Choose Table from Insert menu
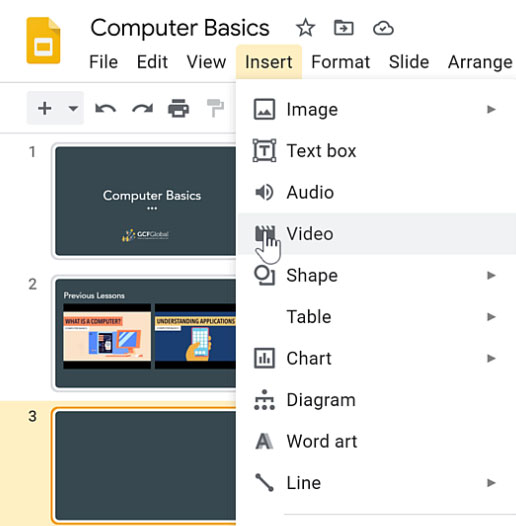The width and height of the screenshot is (516, 526). pos(376,317)
